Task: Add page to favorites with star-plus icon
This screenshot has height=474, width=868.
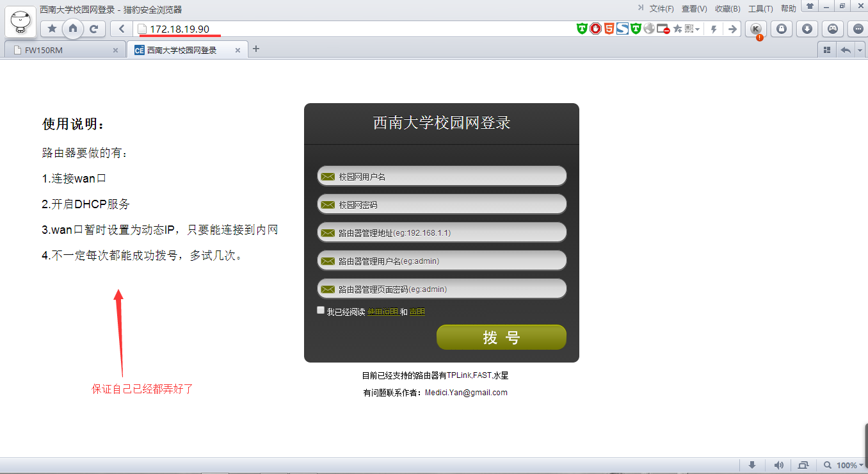Action: pos(677,29)
